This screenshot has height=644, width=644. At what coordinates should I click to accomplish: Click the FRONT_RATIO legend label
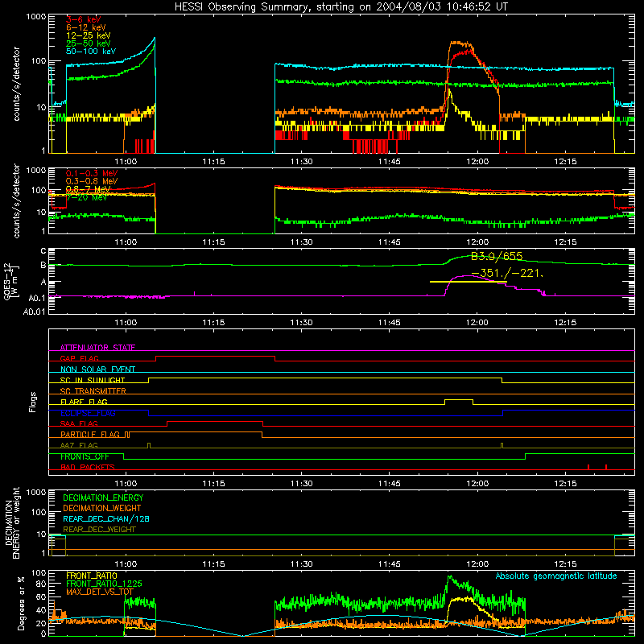tap(92, 576)
